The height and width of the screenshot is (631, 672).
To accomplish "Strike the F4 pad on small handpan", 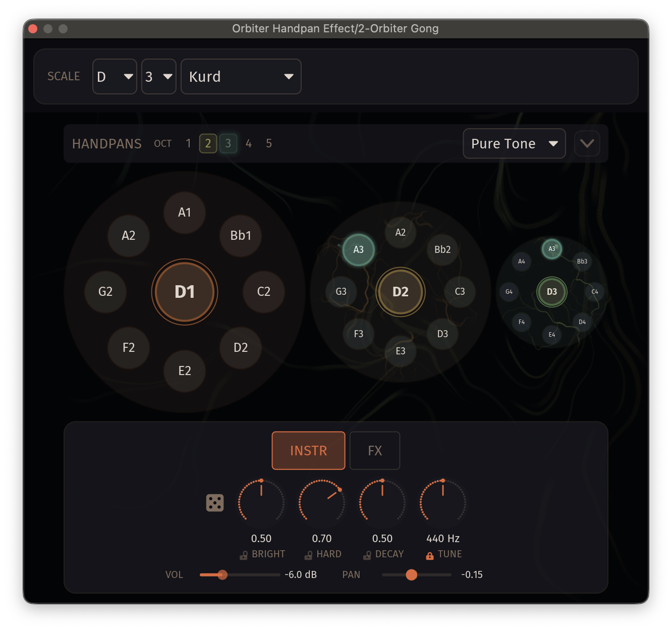I will (x=522, y=322).
